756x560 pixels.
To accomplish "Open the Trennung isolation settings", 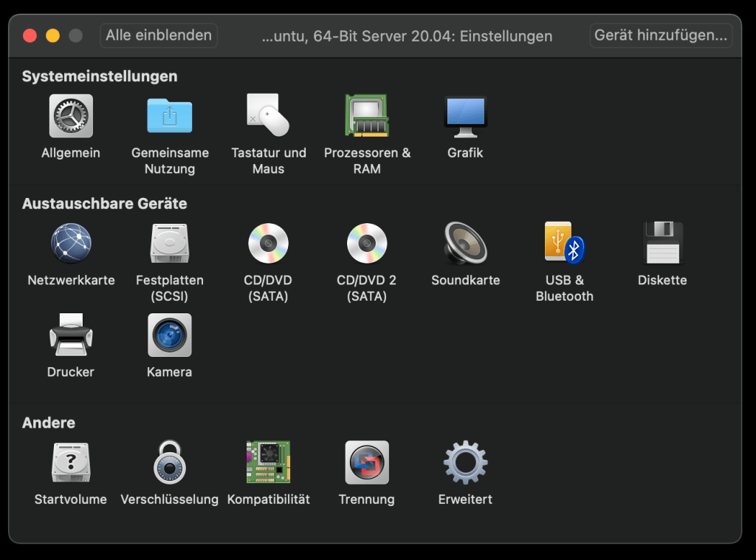I will pos(367,462).
